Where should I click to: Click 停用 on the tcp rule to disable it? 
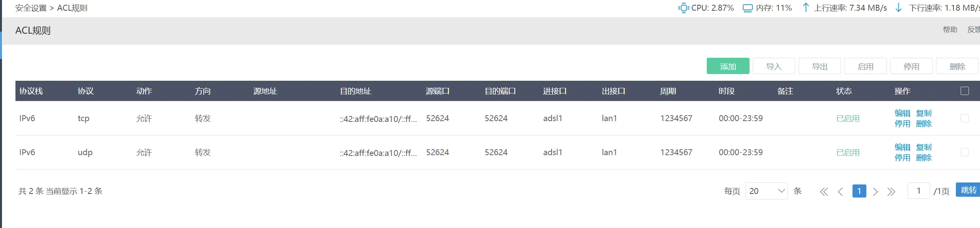click(x=902, y=123)
